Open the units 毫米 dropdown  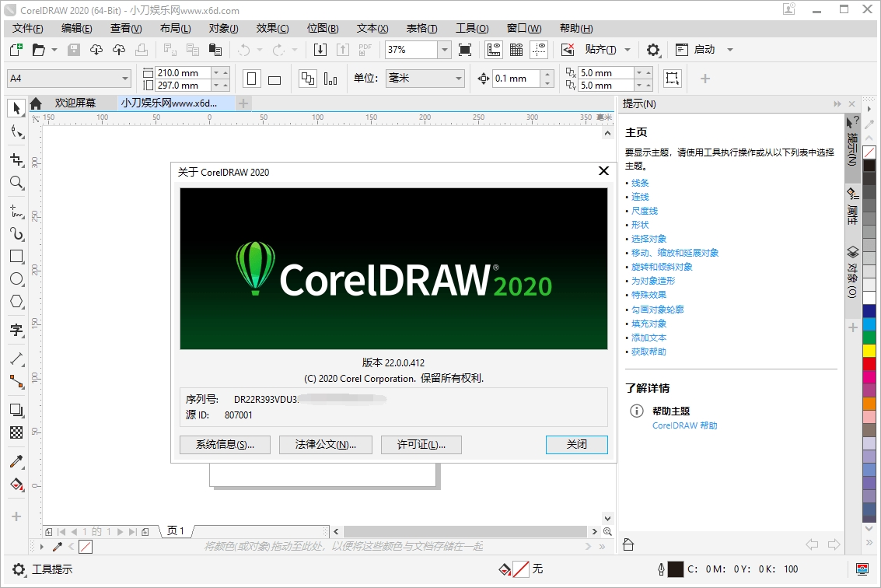(458, 79)
